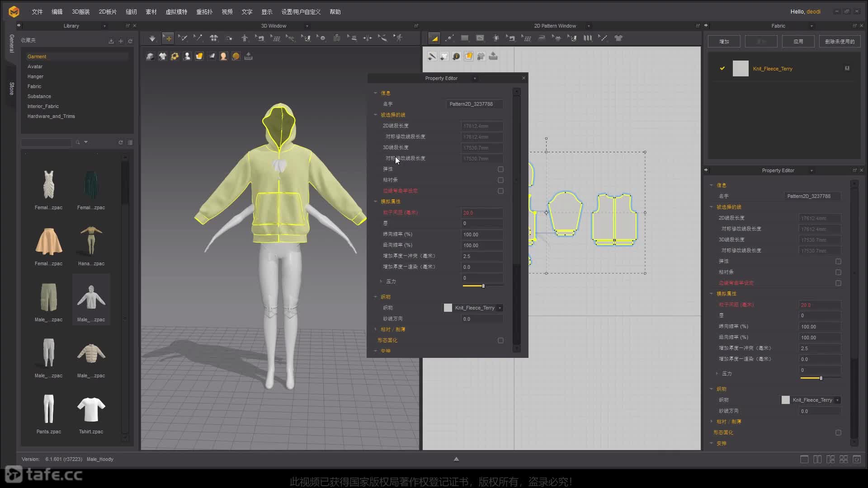Collapse 织物 section in right Property Editor
868x488 pixels.
[x=711, y=389]
